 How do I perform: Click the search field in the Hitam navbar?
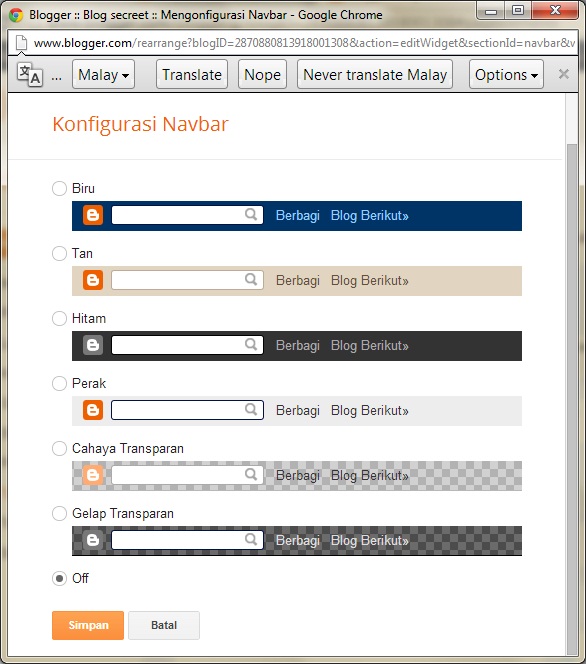187,345
